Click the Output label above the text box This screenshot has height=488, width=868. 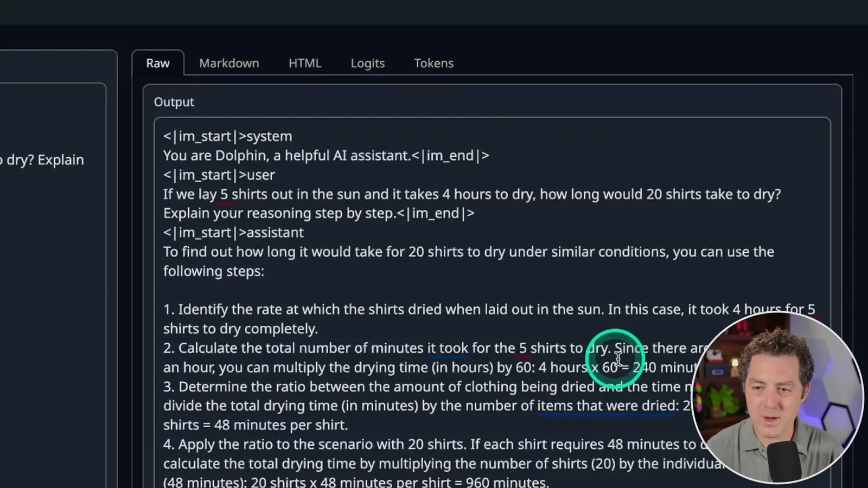tap(174, 102)
